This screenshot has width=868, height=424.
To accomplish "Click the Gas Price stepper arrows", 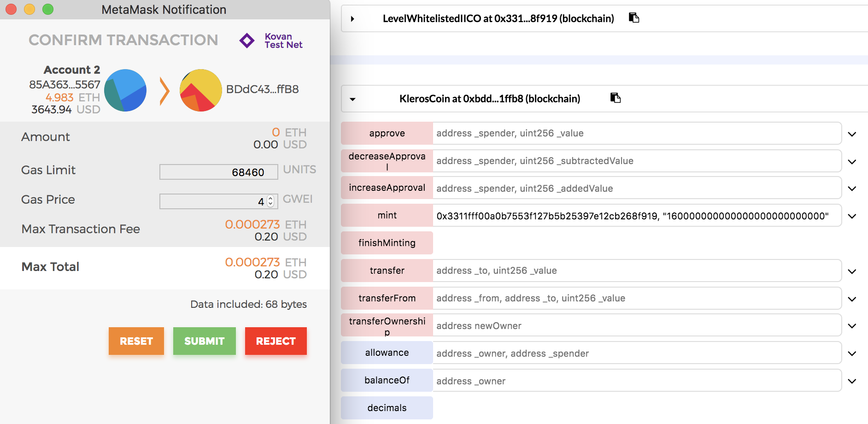I will tap(270, 201).
